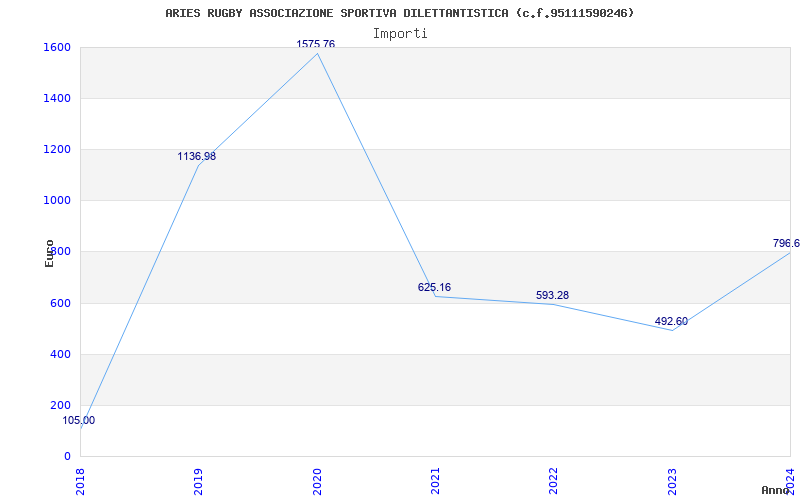Select the 2018 x-axis year label
Viewport: 800px width, 500px height.
coord(80,481)
